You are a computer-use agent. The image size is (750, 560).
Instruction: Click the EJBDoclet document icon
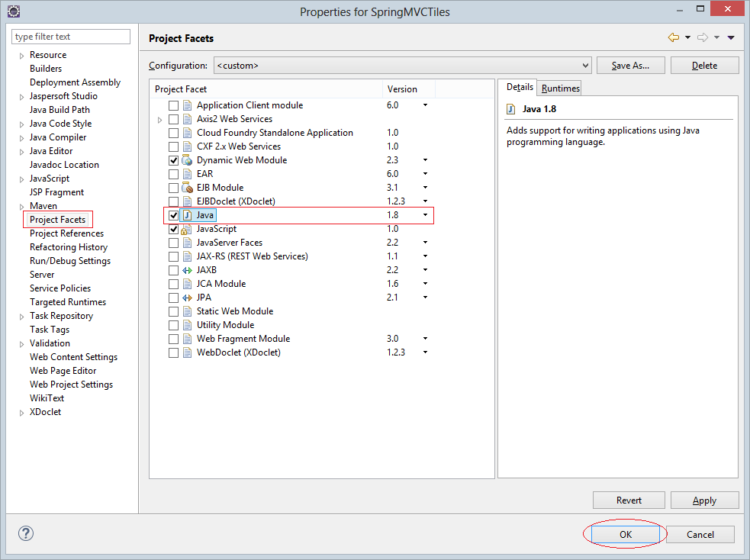(188, 201)
